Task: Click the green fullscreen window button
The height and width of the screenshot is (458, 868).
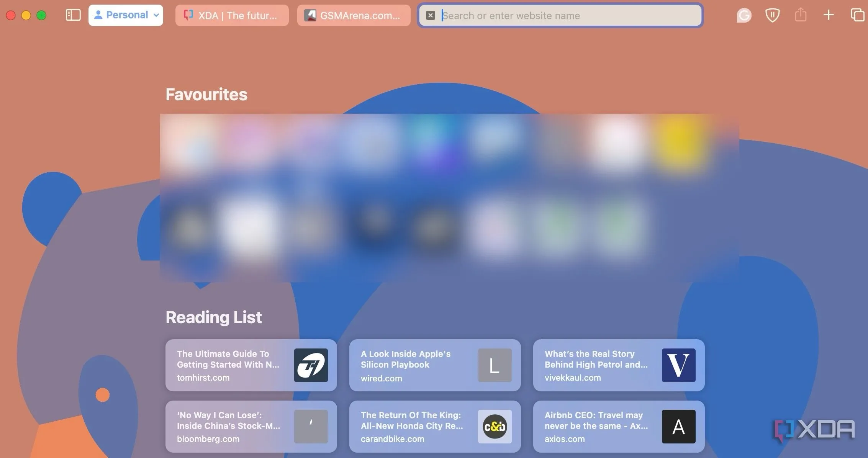Action: [41, 15]
